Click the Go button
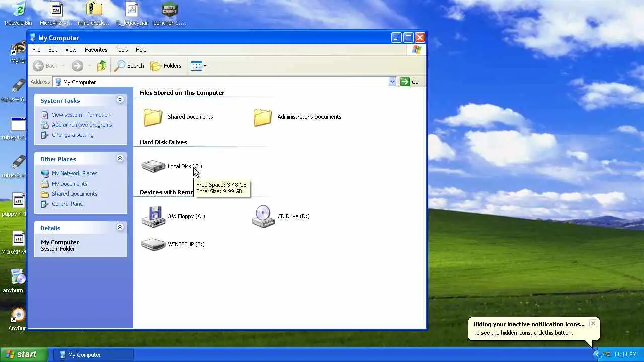The width and height of the screenshot is (644, 362). (x=410, y=82)
